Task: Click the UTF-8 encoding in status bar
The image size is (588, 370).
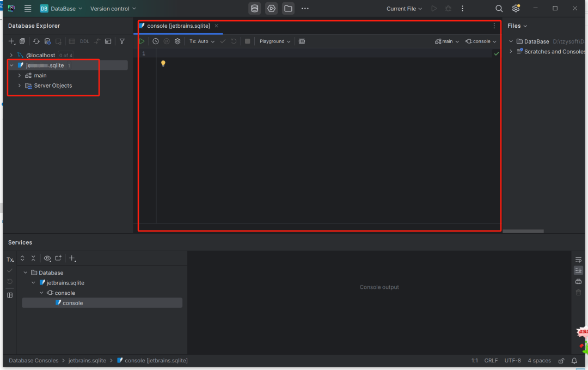Action: tap(513, 361)
